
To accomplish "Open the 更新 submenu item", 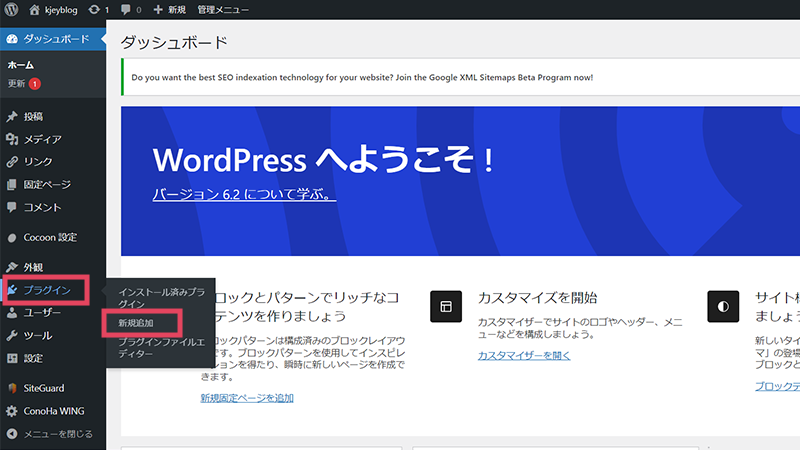I will [x=16, y=84].
